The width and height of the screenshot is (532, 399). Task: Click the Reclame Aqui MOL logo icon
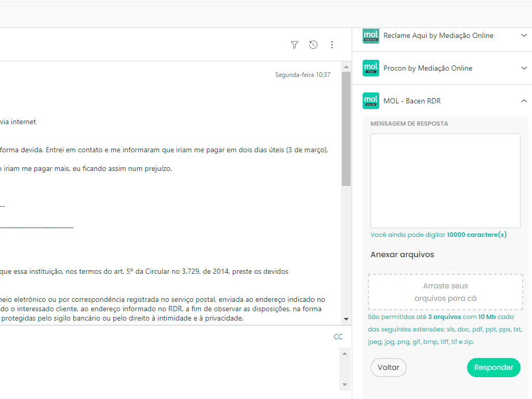371,35
